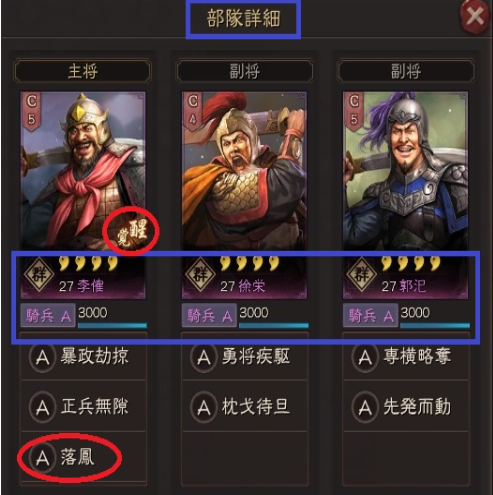Tap the C4 cost badge on 徐栄 card
Screen dimensions: 493x495
[x=193, y=111]
